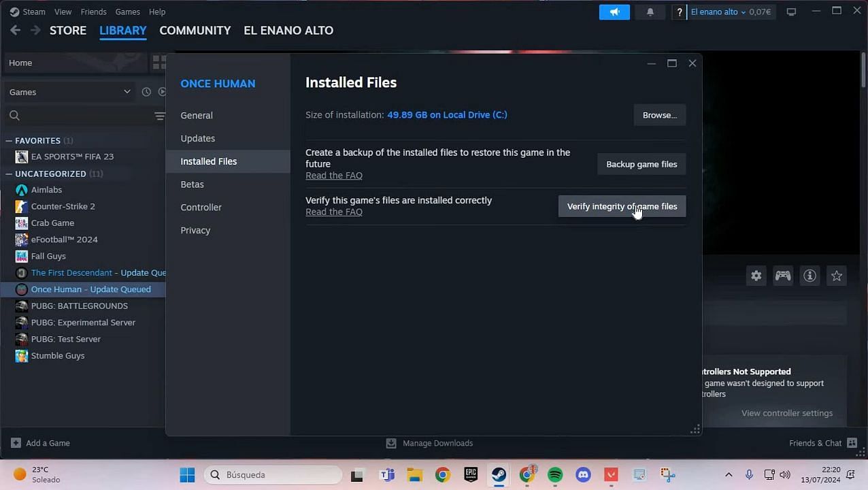Select General in properties sidebar

pyautogui.click(x=228, y=116)
